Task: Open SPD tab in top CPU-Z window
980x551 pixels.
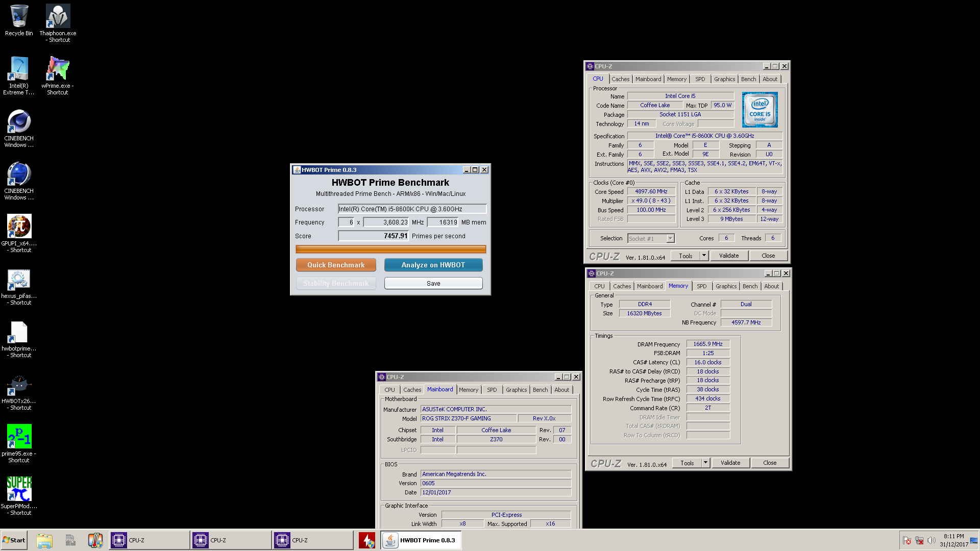Action: click(700, 79)
